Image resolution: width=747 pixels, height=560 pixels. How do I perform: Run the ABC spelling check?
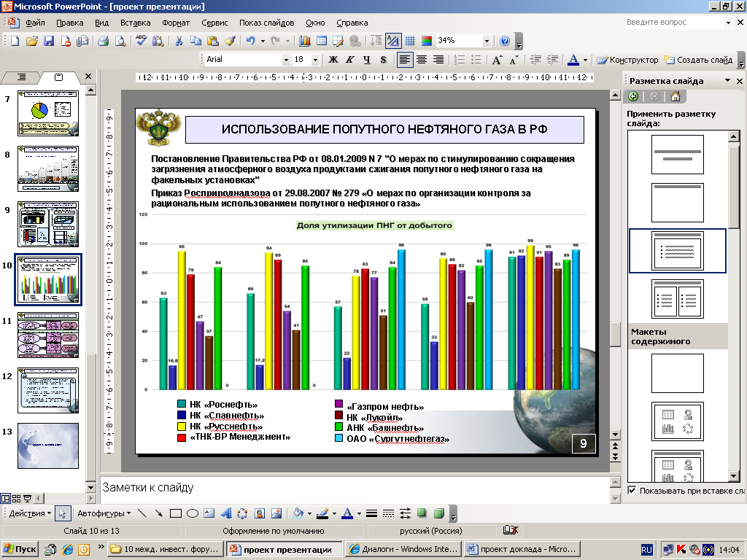(x=141, y=41)
